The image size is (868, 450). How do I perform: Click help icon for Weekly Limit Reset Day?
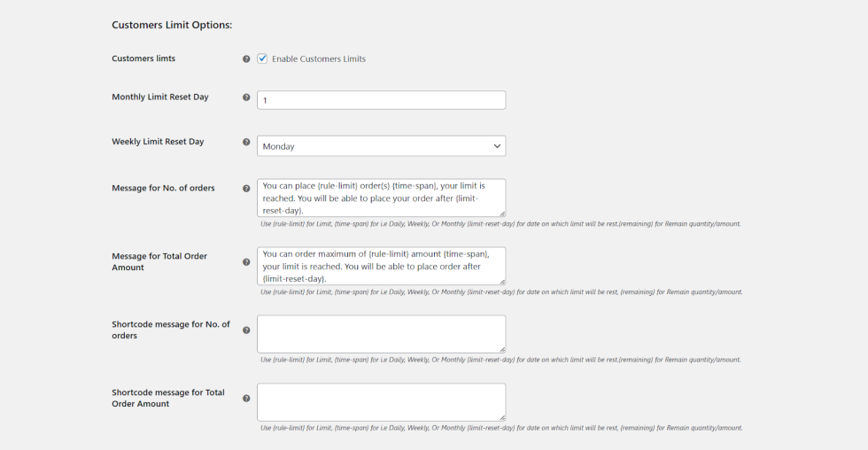click(246, 142)
